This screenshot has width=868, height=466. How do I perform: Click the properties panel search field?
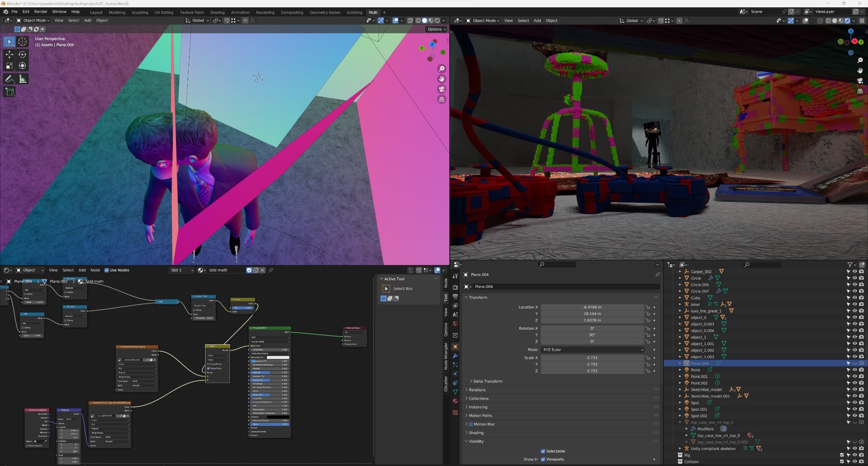pyautogui.click(x=557, y=264)
